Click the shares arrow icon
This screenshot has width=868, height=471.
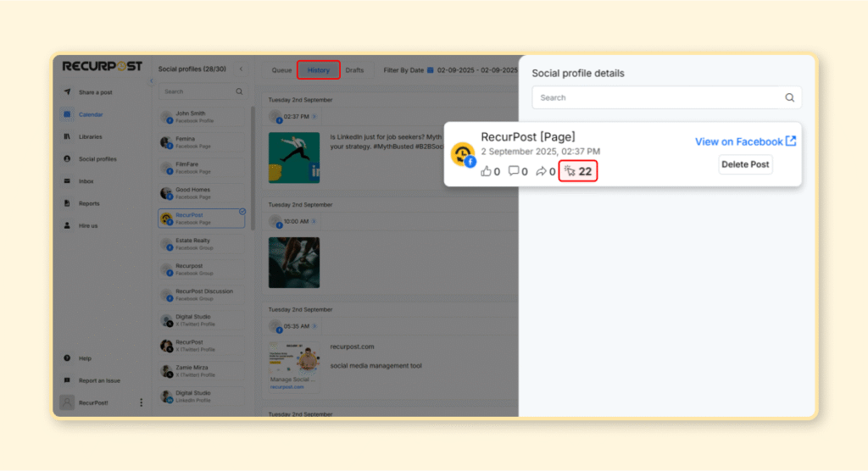pos(541,172)
